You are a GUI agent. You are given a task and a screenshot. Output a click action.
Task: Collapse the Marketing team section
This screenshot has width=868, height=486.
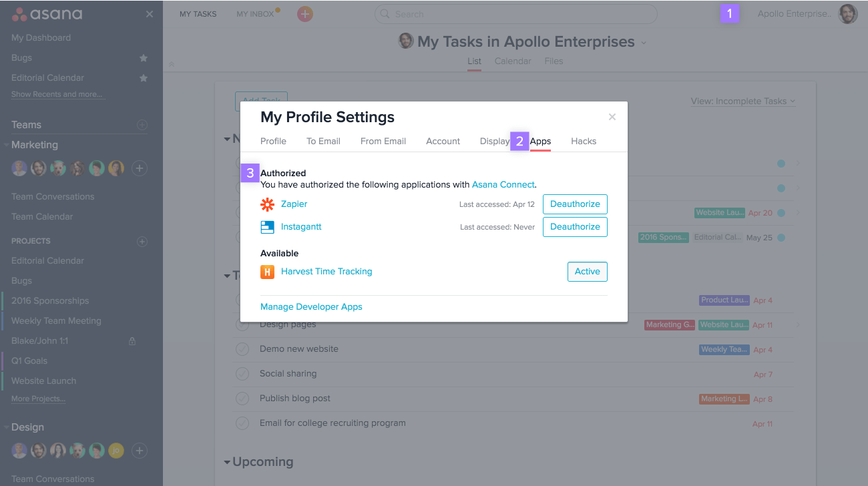tap(7, 145)
